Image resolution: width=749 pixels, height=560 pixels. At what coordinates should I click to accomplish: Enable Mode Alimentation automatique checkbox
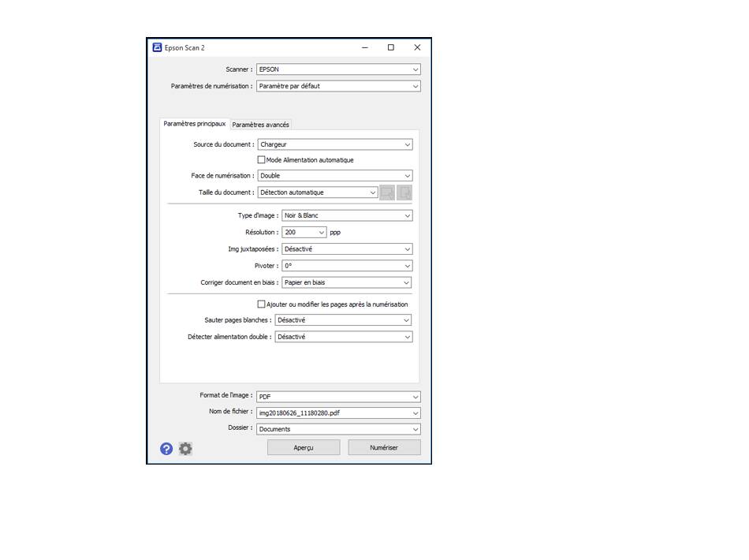point(261,159)
